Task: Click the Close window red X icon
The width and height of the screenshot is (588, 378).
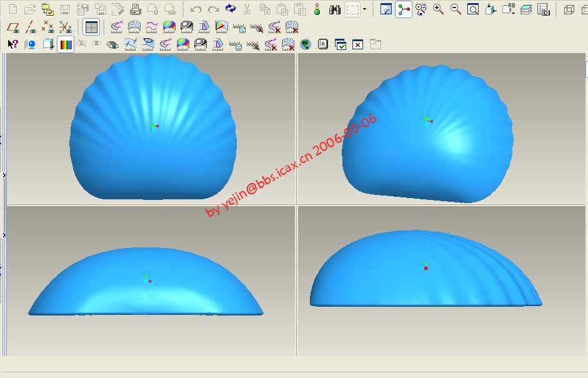Action: 358,44
